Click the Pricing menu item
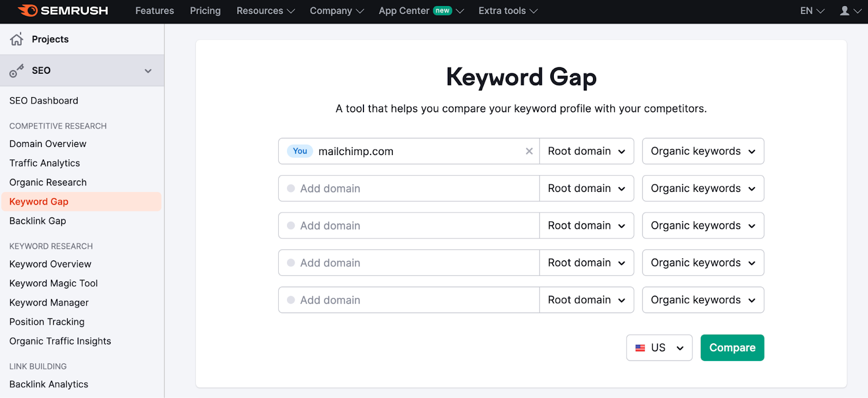This screenshot has height=398, width=868. (205, 11)
